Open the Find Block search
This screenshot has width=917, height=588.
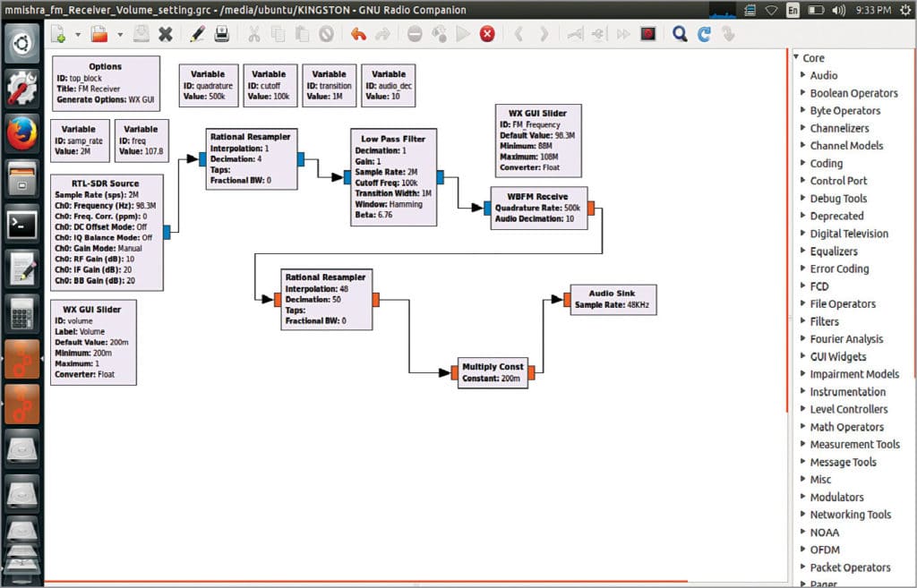679,33
